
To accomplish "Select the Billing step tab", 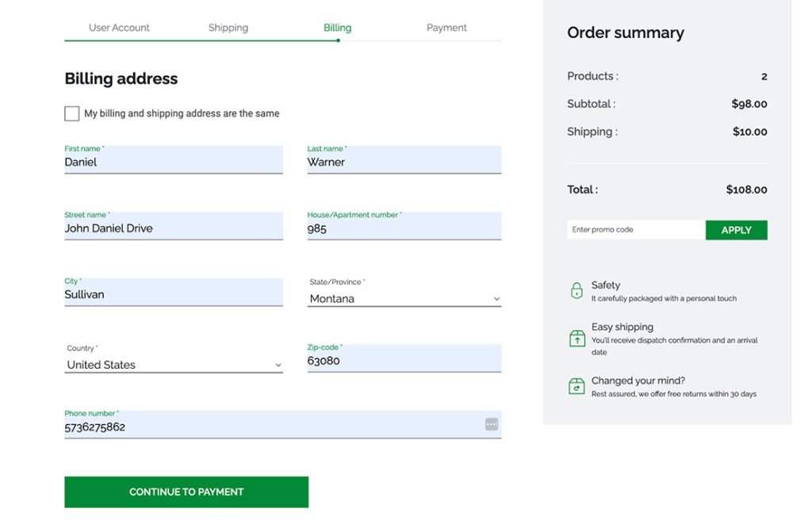I will click(x=337, y=28).
